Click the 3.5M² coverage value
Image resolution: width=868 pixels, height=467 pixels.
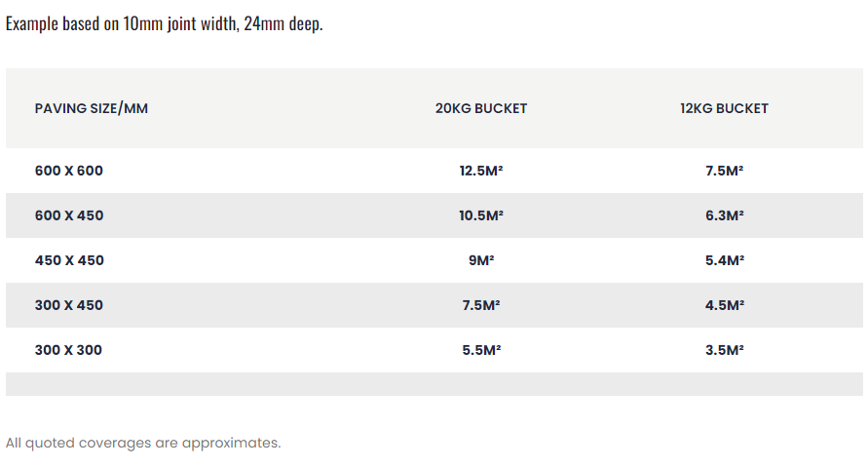(724, 350)
